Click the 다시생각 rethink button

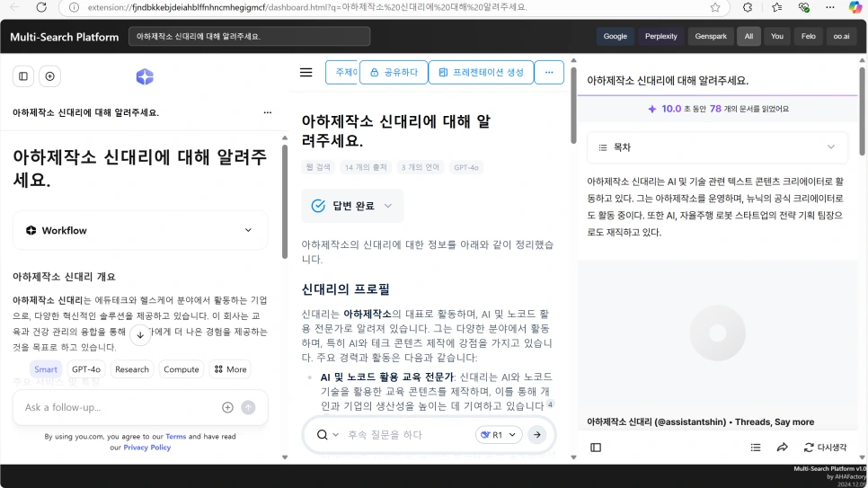826,448
